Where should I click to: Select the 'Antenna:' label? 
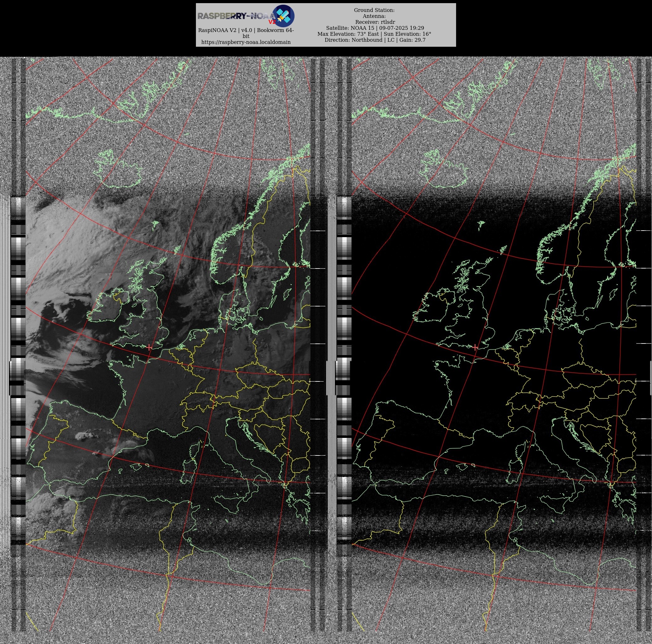point(374,16)
